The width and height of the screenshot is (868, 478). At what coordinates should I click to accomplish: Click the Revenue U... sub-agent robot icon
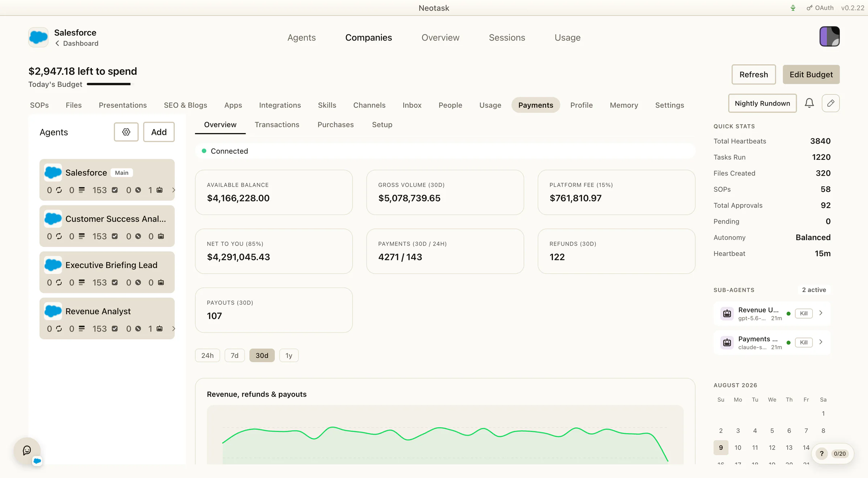point(727,313)
